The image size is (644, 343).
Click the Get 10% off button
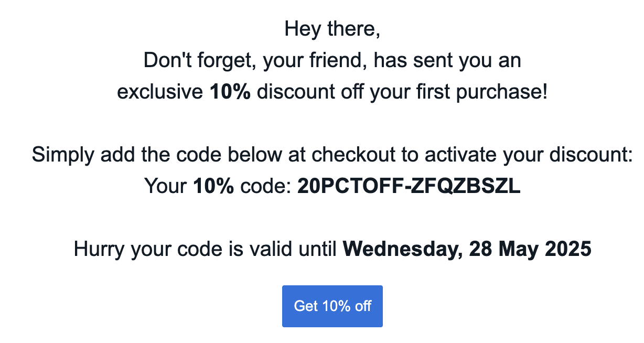[332, 306]
